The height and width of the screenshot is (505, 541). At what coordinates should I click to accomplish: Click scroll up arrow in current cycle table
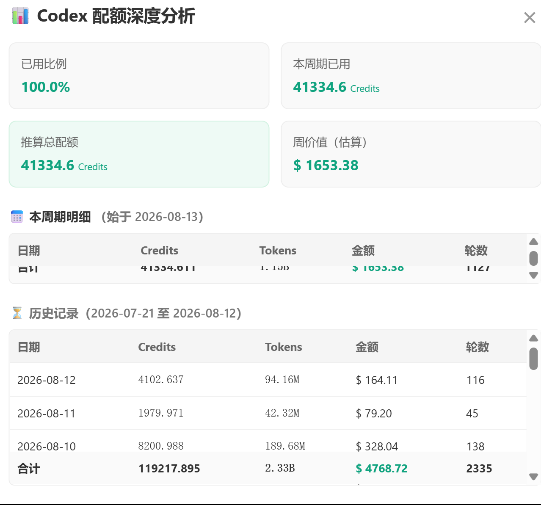(x=533, y=241)
